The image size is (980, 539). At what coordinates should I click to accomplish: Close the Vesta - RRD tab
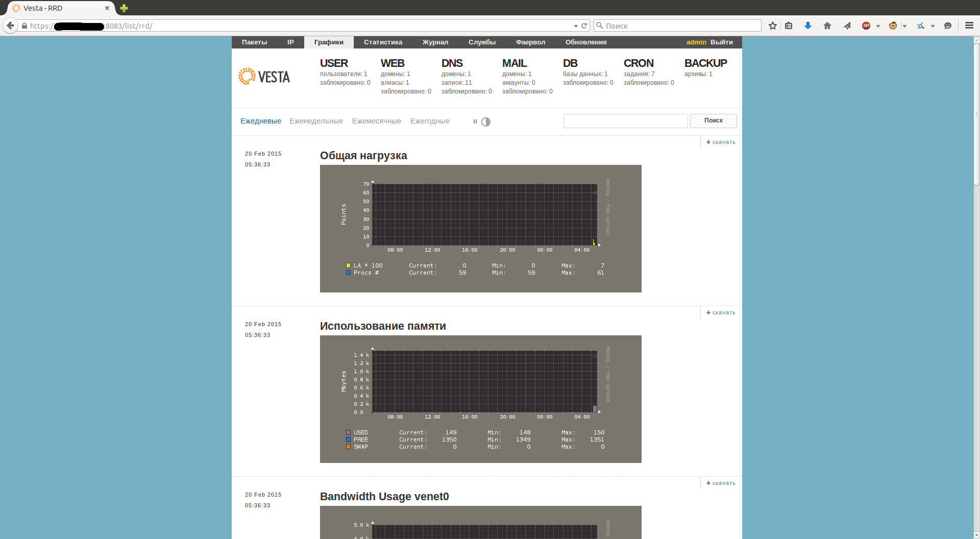click(x=107, y=8)
